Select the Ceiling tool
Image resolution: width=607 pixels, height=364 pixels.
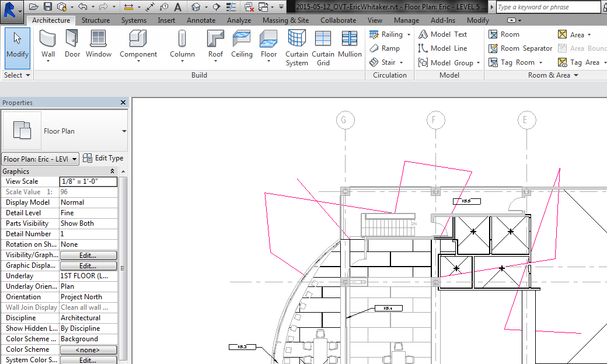point(242,44)
